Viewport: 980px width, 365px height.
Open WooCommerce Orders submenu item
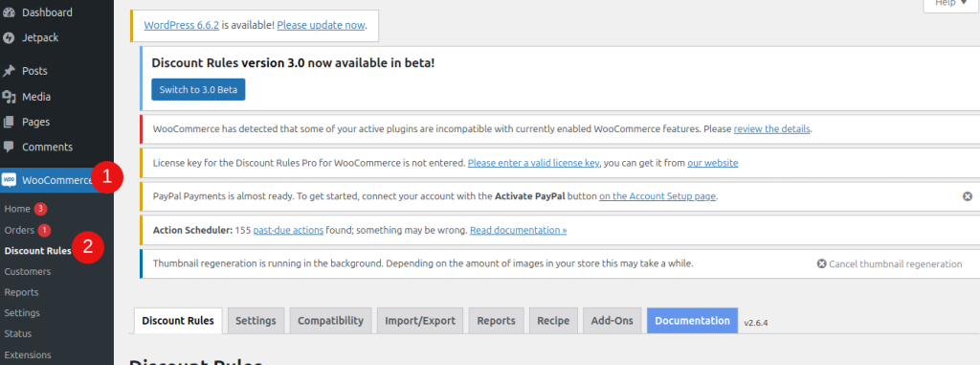(x=19, y=230)
